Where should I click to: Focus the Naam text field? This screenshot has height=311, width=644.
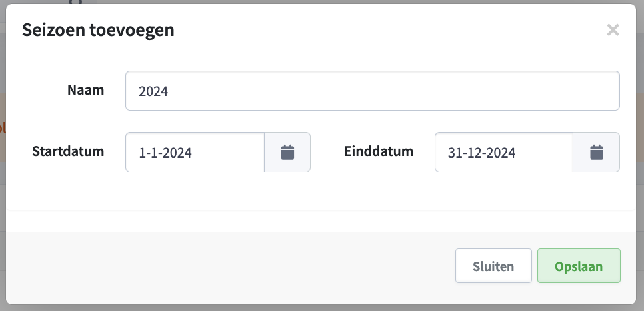coord(373,91)
